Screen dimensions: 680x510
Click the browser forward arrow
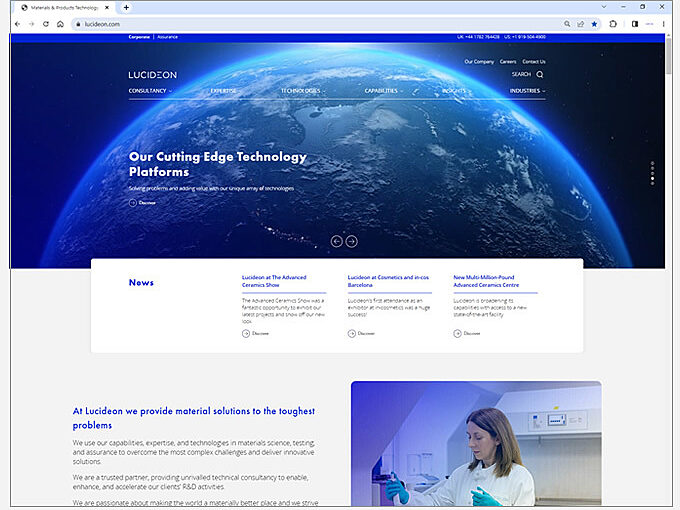tap(31, 24)
